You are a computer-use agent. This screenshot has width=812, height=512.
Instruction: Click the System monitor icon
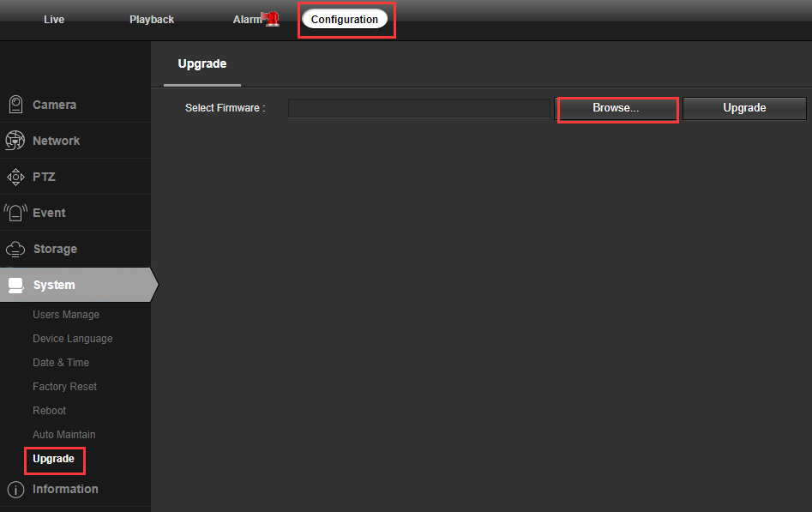pyautogui.click(x=16, y=285)
